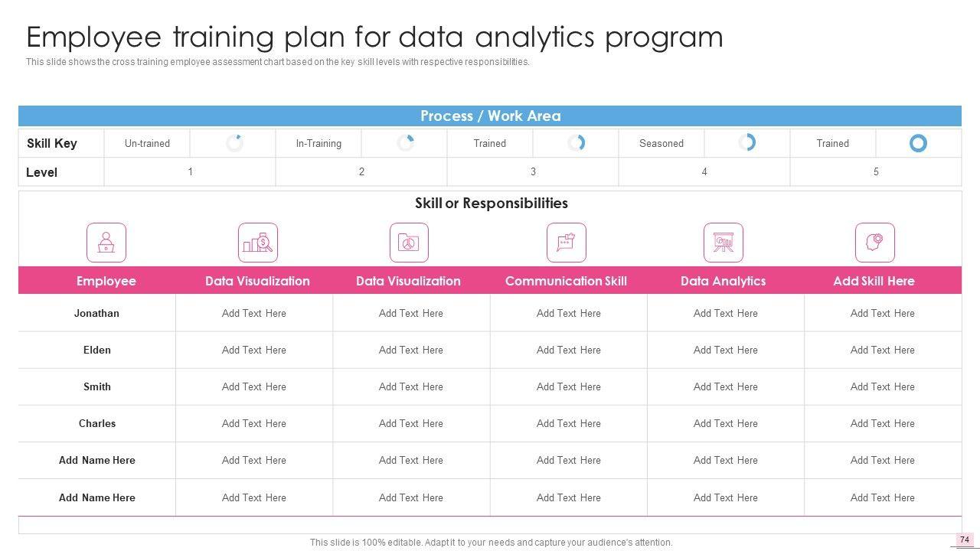Select Jonathan's Communication Skill text cell

568,313
